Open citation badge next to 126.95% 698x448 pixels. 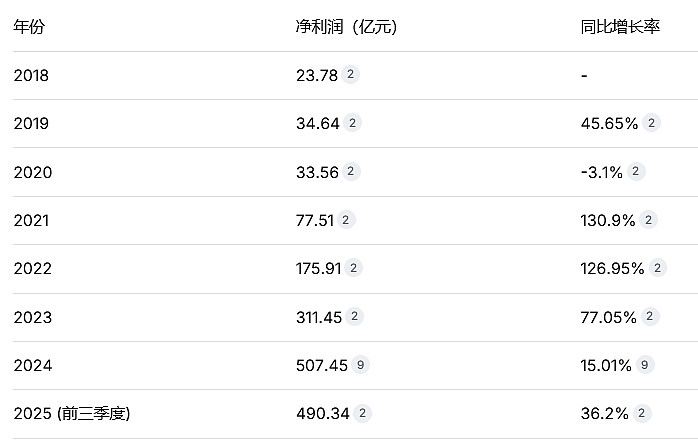(657, 268)
